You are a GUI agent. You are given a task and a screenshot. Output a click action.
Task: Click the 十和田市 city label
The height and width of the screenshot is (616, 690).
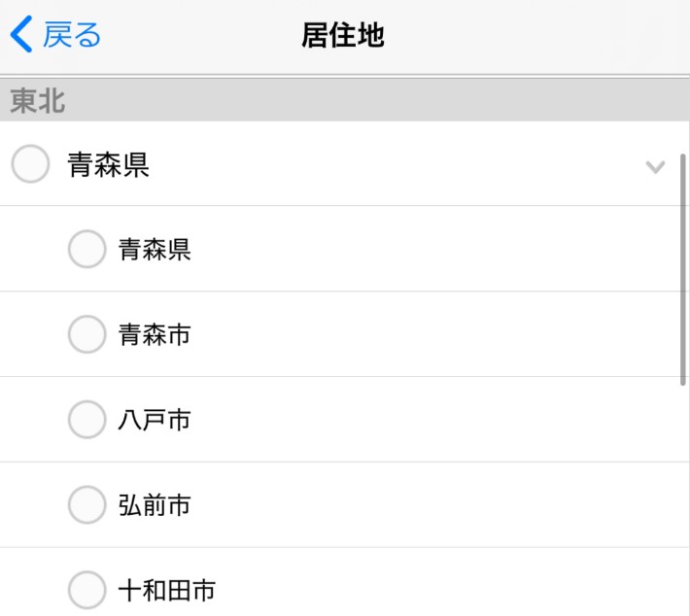[166, 590]
